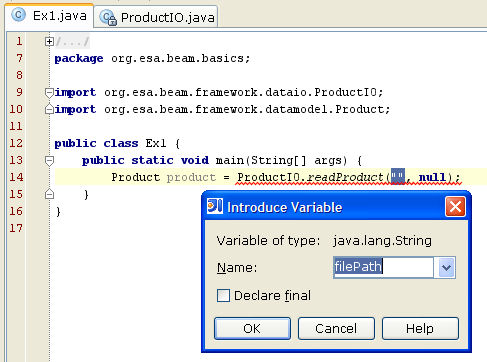Click the fold end marker on line 15
Viewport: 487px width, 362px height.
click(49, 194)
